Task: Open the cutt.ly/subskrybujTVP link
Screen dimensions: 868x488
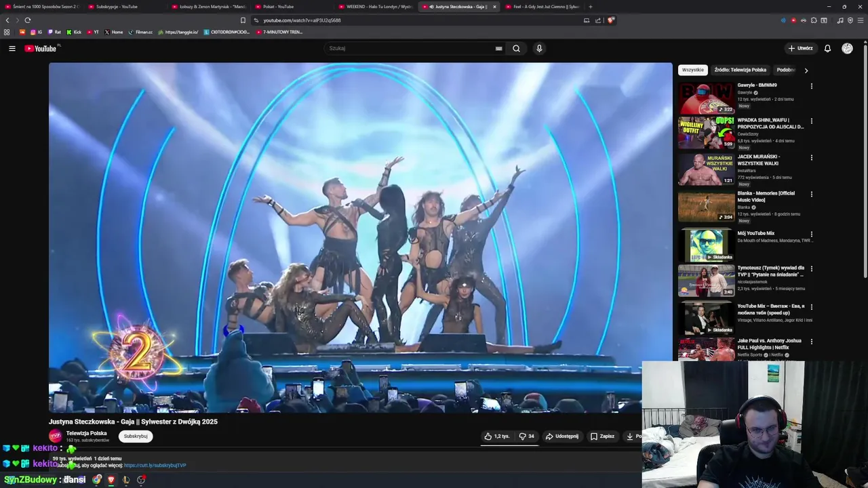Action: point(155,466)
